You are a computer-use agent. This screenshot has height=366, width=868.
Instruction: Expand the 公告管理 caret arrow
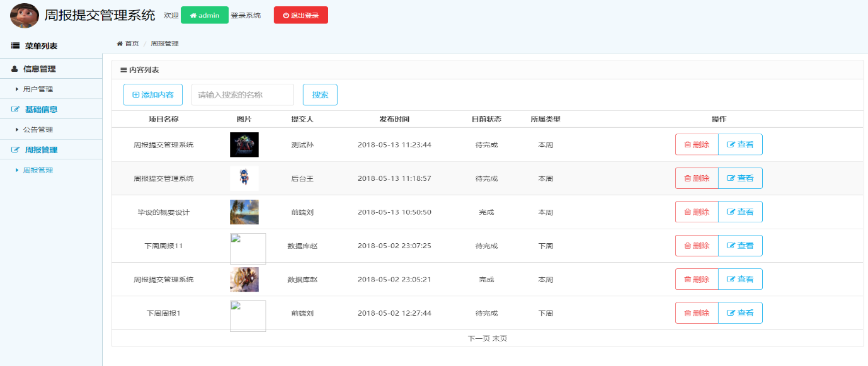pos(17,130)
